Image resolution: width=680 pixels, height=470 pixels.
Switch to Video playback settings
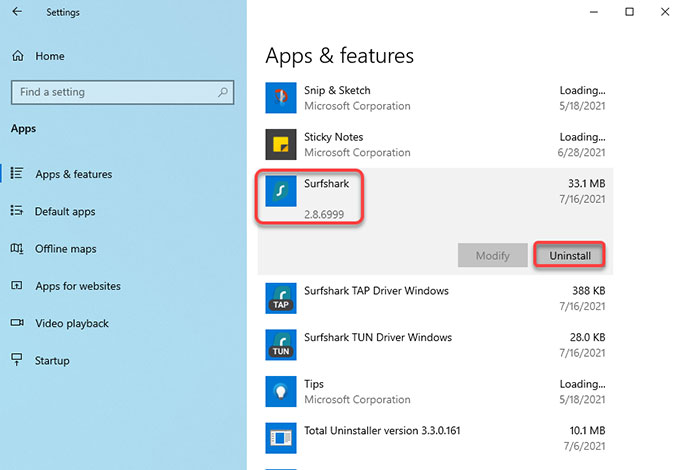click(72, 323)
